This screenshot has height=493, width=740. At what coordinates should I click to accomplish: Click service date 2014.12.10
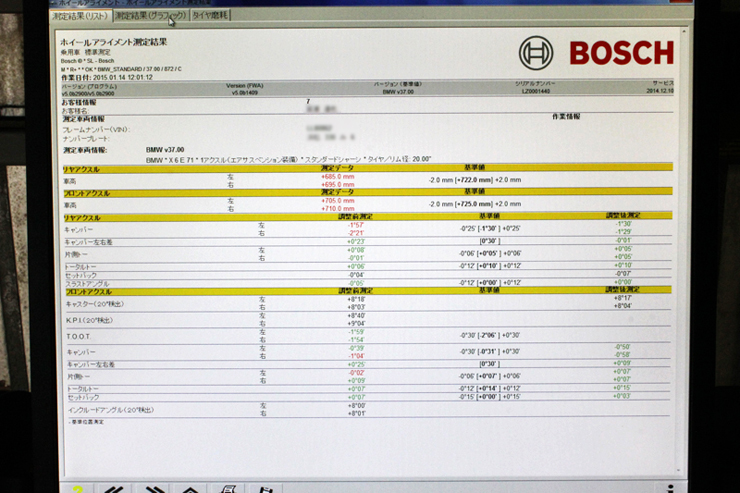660,91
